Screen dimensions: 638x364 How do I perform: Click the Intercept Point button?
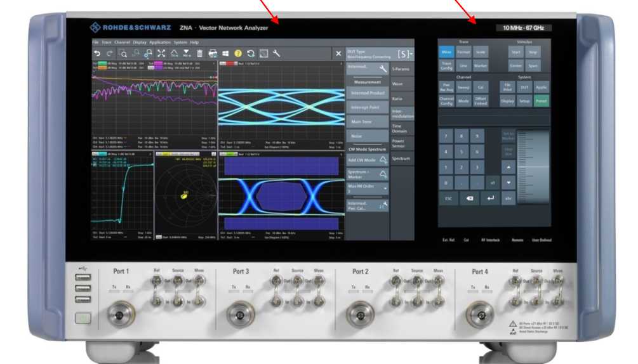pyautogui.click(x=367, y=107)
